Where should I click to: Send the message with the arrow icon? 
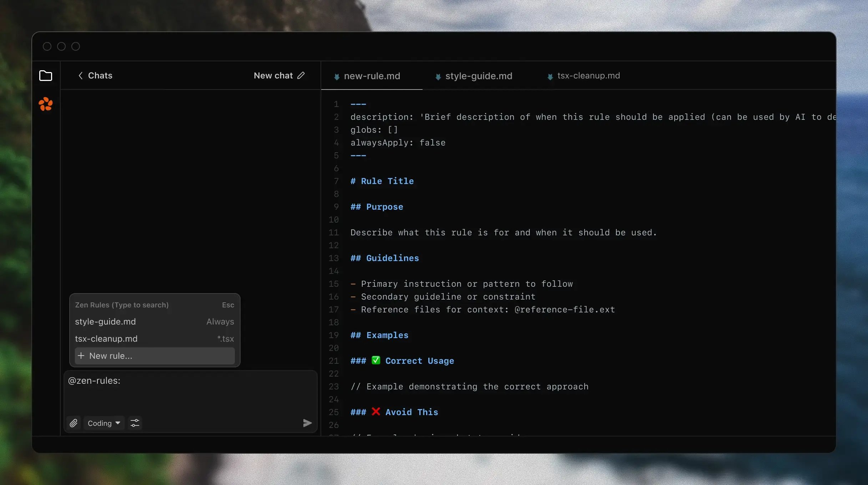pyautogui.click(x=307, y=423)
